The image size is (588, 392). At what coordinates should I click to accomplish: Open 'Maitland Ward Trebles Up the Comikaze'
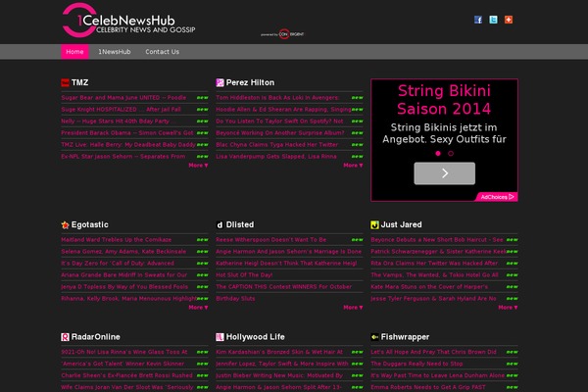[117, 240]
